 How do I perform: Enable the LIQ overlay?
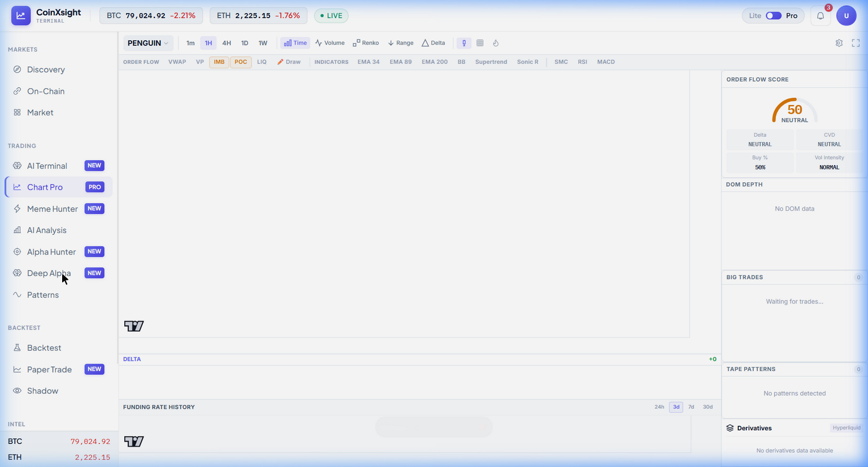pyautogui.click(x=262, y=62)
